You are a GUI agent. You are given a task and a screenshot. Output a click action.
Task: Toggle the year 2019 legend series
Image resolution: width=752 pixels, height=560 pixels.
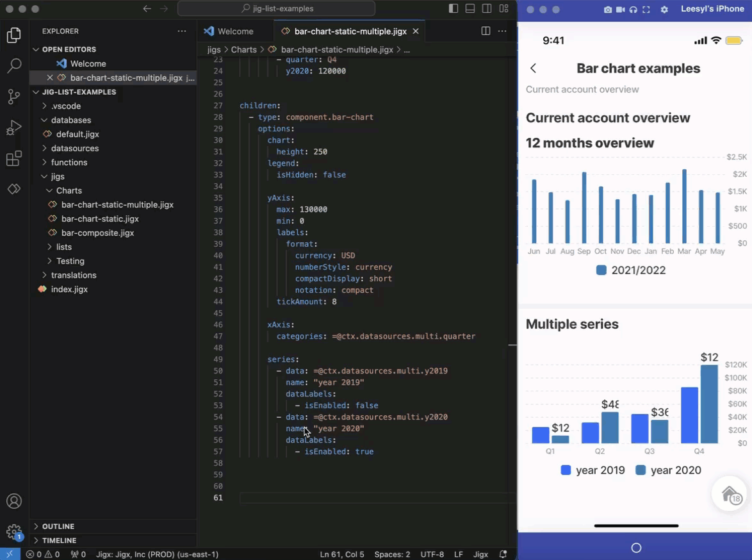593,470
